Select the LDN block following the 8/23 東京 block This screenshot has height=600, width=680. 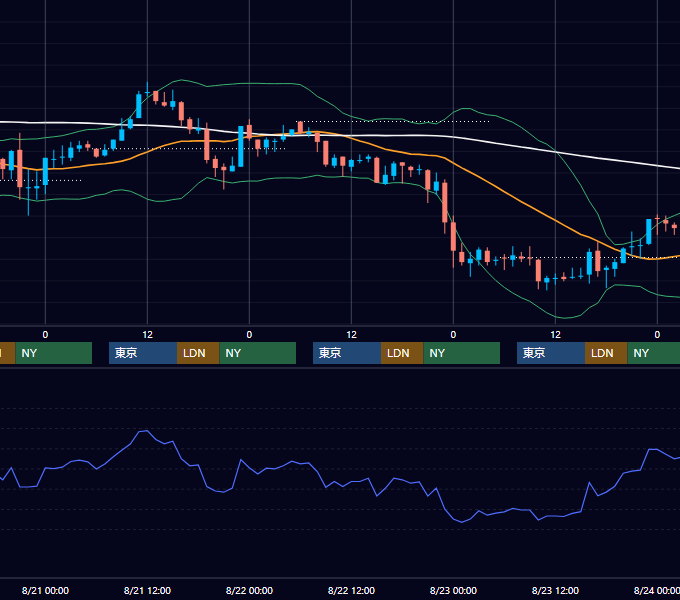coord(606,353)
